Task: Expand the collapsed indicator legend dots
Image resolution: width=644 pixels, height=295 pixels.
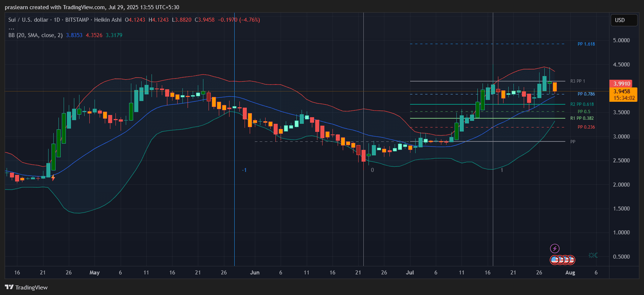Action: point(11,28)
